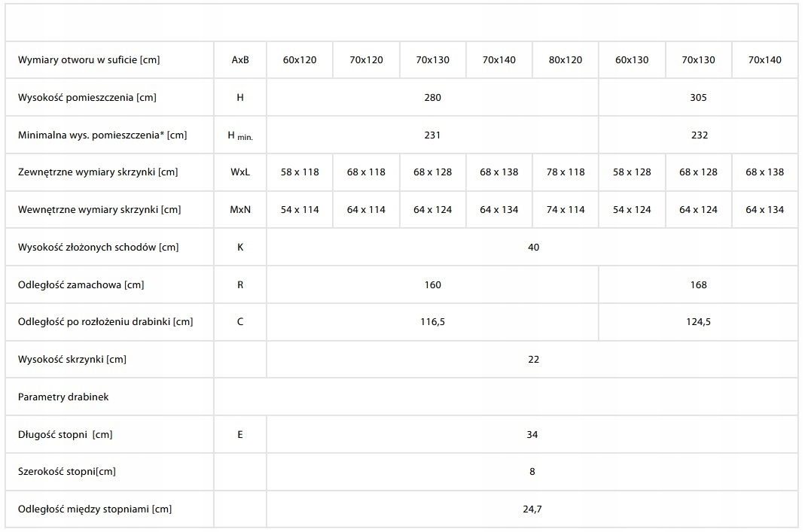Click the "H min." symbol cell

[x=240, y=135]
